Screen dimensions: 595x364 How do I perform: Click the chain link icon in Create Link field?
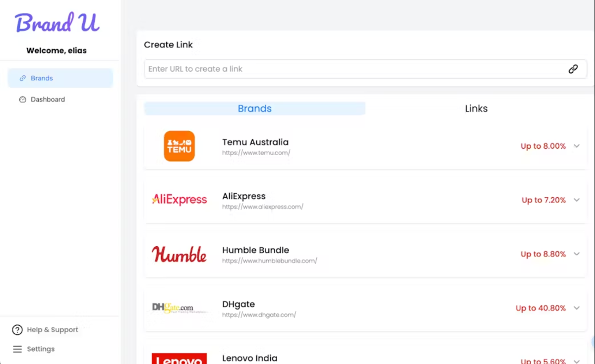[x=573, y=69]
